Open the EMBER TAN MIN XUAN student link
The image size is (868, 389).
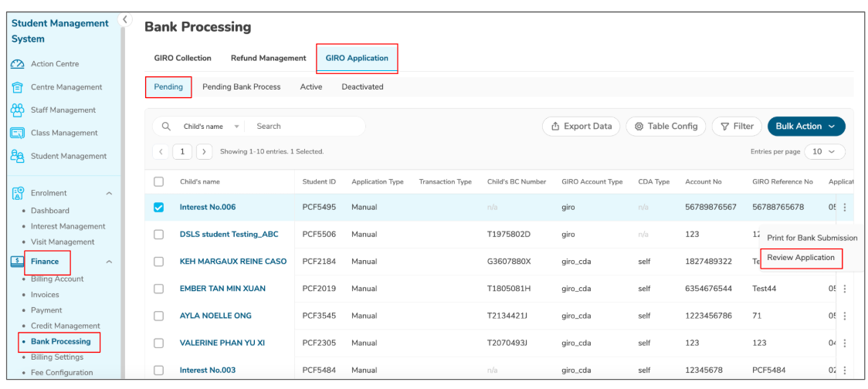(x=222, y=289)
